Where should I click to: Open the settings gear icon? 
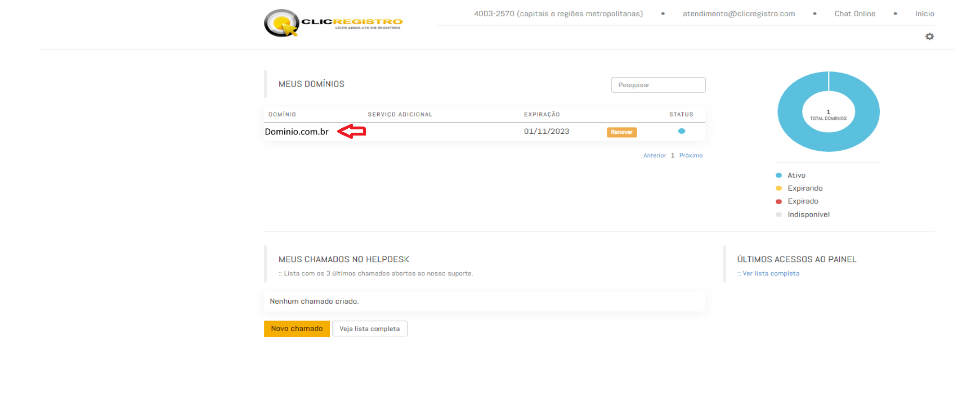[x=929, y=37]
